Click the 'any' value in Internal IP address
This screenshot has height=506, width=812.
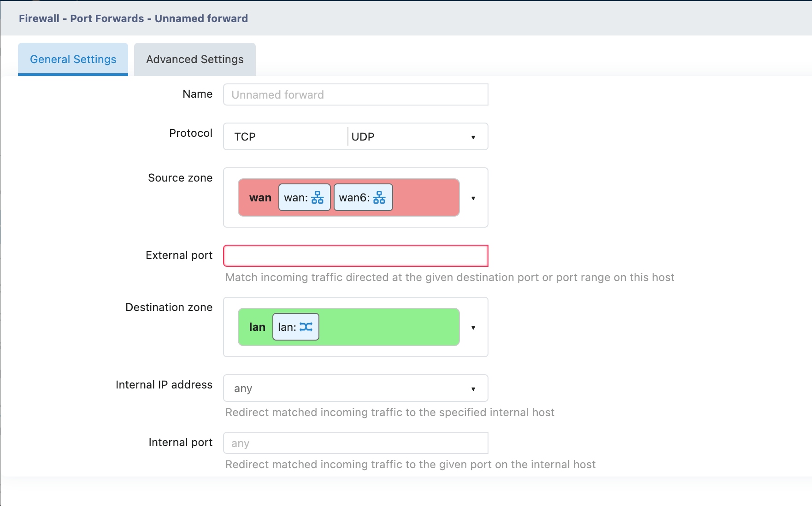[x=243, y=388]
